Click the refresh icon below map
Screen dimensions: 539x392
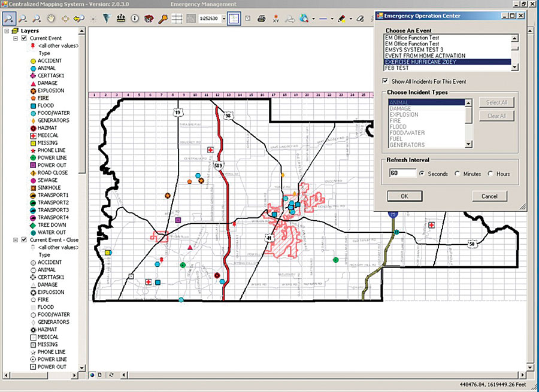tap(111, 375)
